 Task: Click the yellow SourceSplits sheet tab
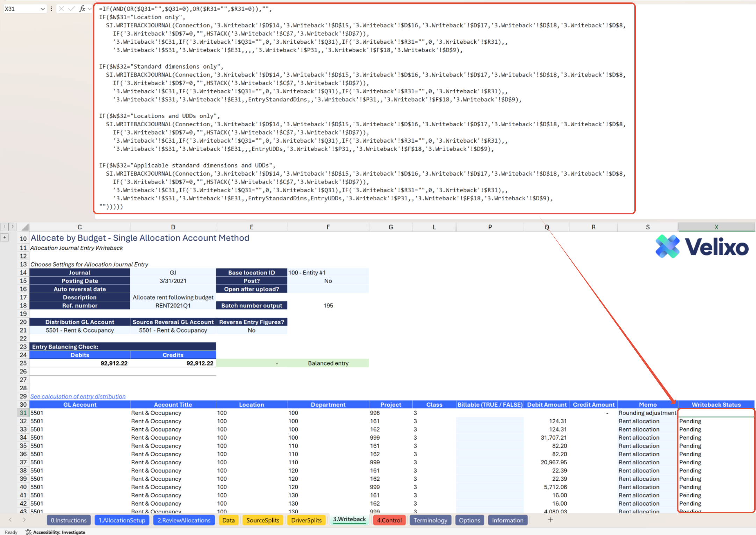(x=262, y=520)
